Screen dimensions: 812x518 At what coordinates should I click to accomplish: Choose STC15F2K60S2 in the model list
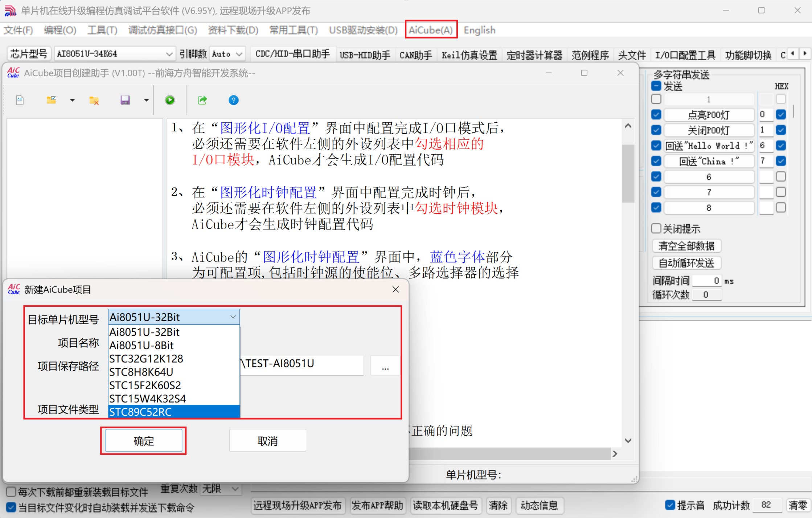coord(174,385)
